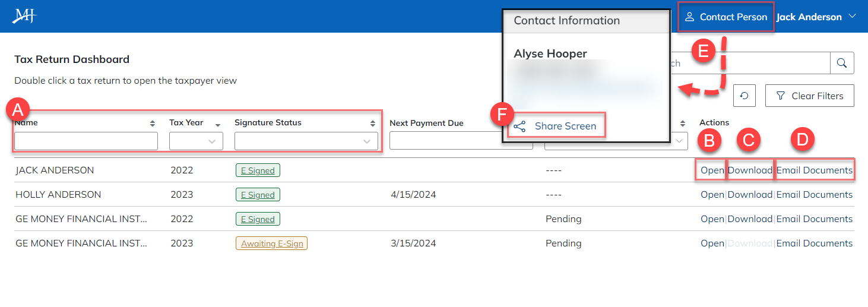Download HOLLY ANDERSON 2023 return

click(x=750, y=195)
